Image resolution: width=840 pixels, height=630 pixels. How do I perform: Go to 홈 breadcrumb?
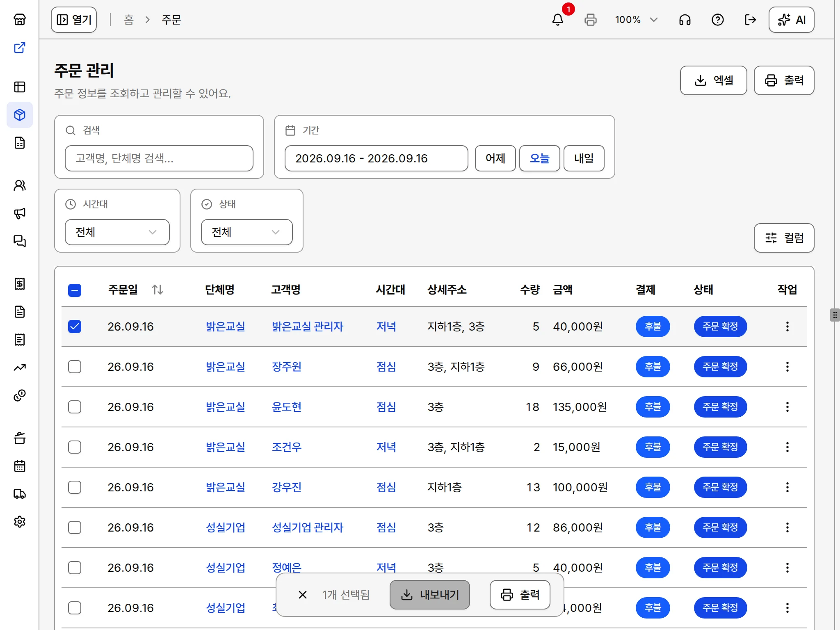(129, 20)
